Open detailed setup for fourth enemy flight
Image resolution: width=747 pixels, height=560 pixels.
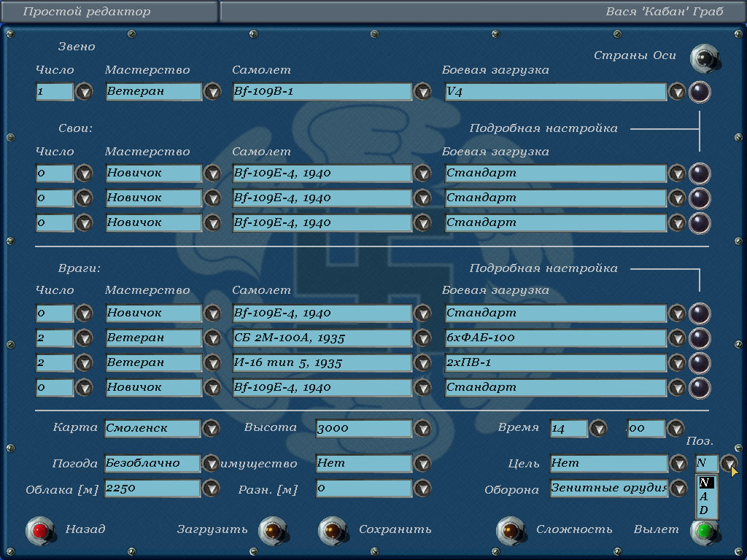tap(700, 388)
